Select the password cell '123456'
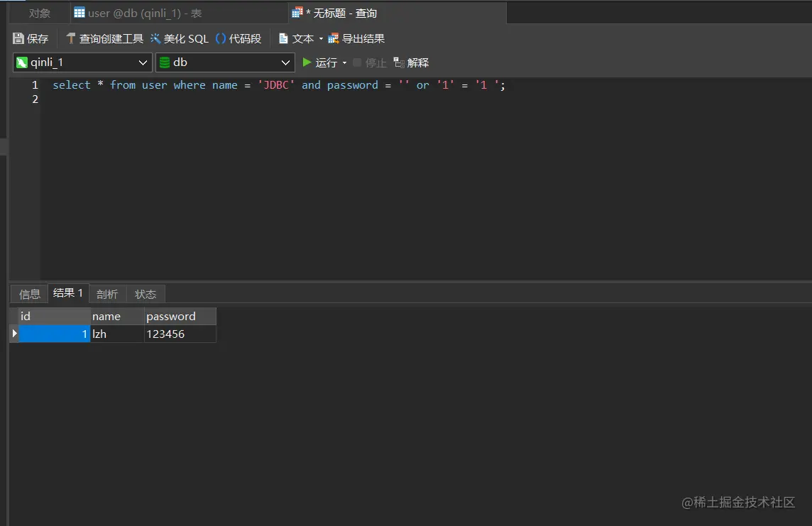Screen dimensions: 812x526 (180, 334)
